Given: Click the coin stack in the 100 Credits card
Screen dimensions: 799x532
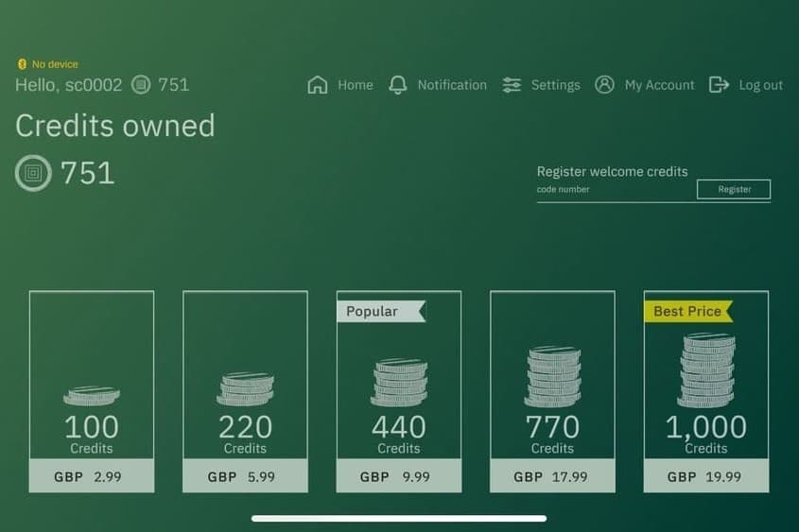Looking at the screenshot, I should click(92, 396).
